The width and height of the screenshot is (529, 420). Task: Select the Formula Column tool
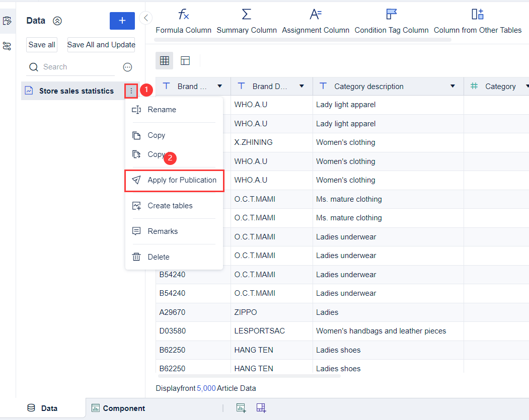(x=183, y=20)
